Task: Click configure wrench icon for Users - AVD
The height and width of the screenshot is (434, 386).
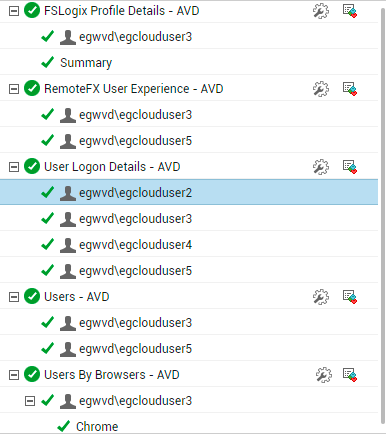Action: click(x=321, y=297)
